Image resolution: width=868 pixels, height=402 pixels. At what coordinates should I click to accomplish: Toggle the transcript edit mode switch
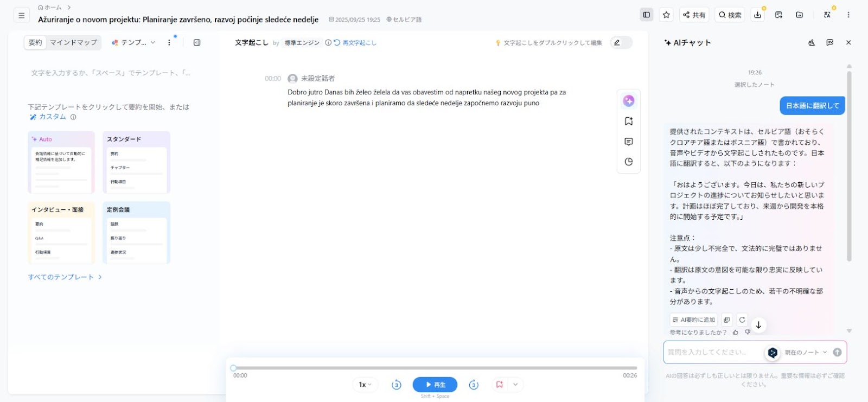pos(621,42)
